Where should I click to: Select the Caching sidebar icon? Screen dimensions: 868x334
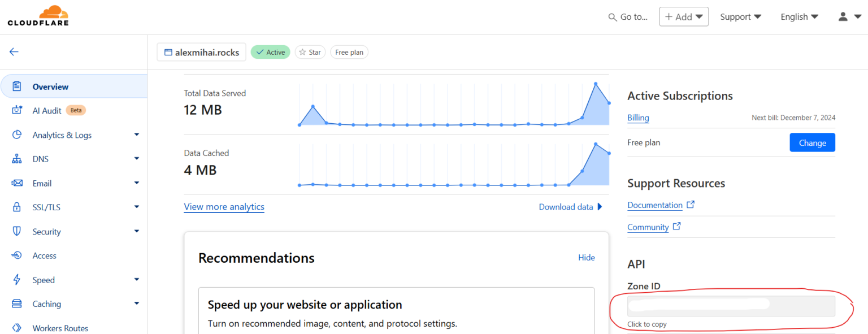[x=18, y=303]
